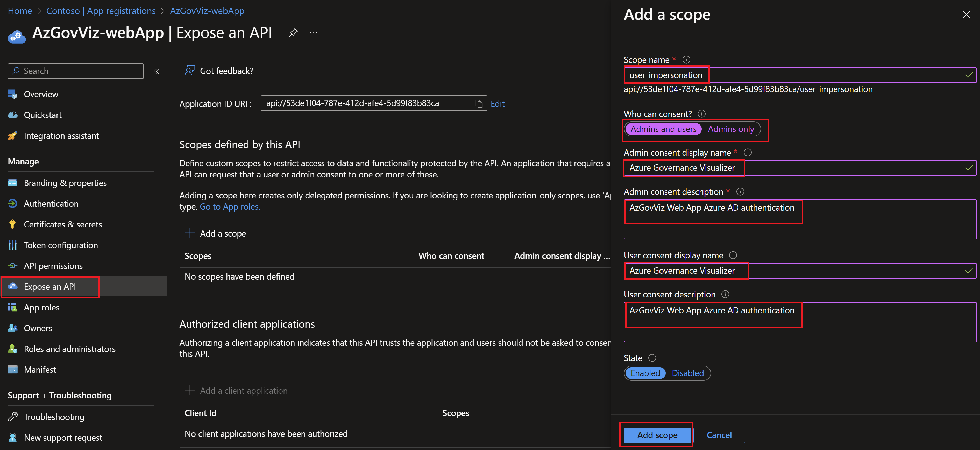Select Admins only consent option

pyautogui.click(x=730, y=129)
